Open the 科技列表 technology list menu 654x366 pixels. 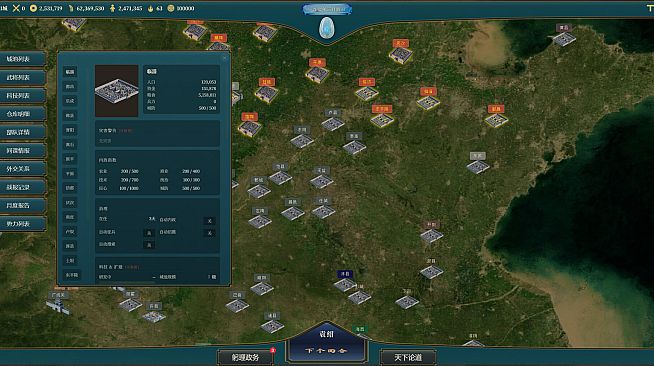[x=23, y=96]
